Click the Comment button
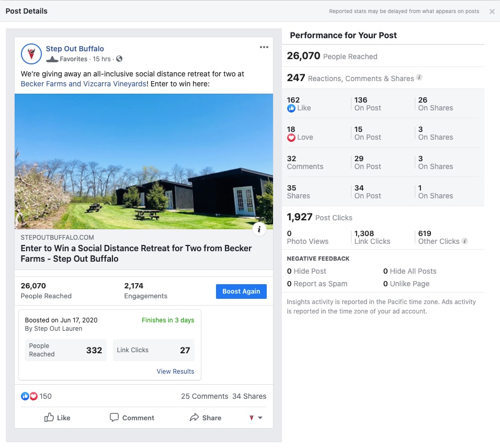This screenshot has width=500, height=448. tap(132, 417)
